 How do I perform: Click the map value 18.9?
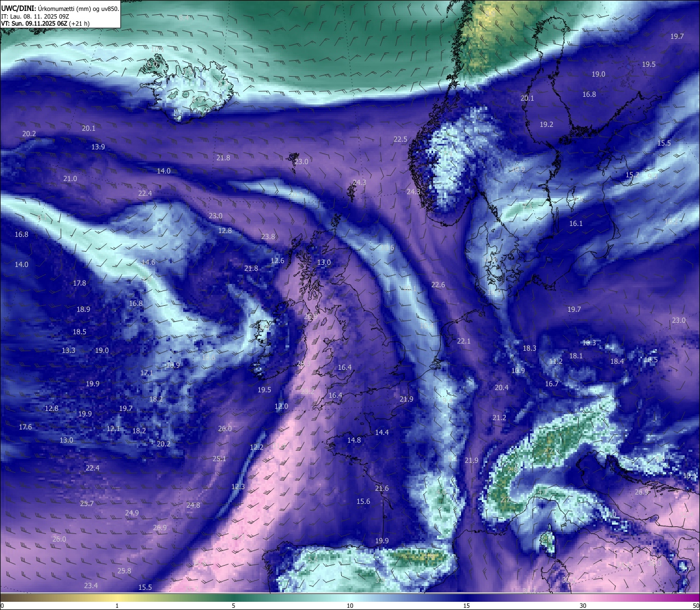click(83, 309)
